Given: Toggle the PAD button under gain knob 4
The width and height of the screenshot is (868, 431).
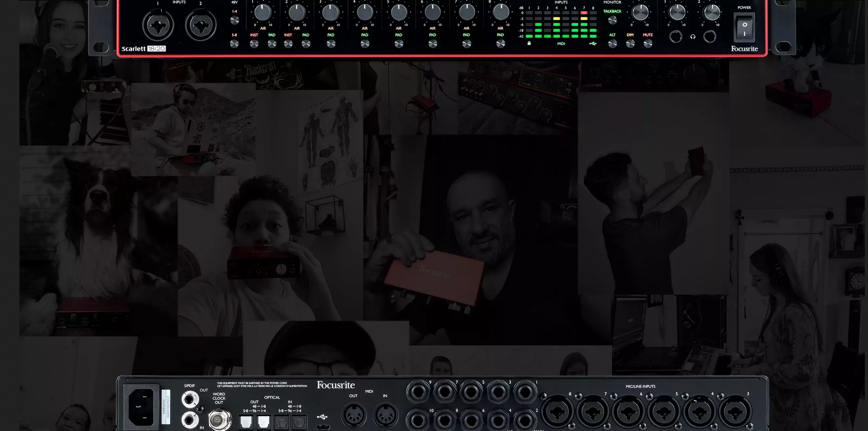Looking at the screenshot, I should (365, 44).
